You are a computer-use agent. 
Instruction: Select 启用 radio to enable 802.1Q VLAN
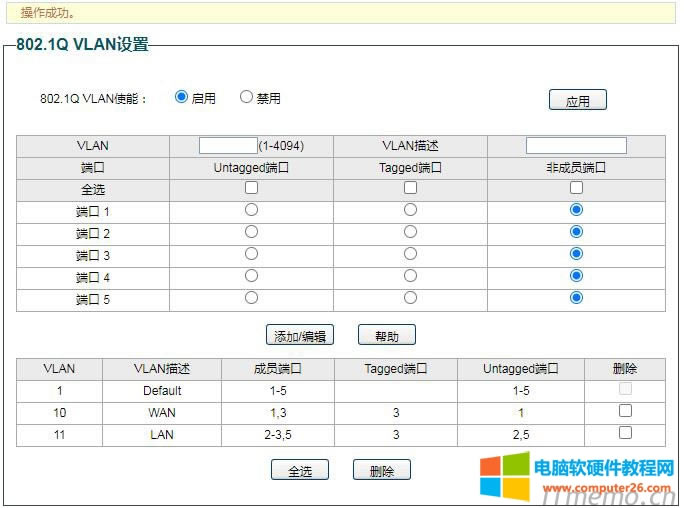181,97
